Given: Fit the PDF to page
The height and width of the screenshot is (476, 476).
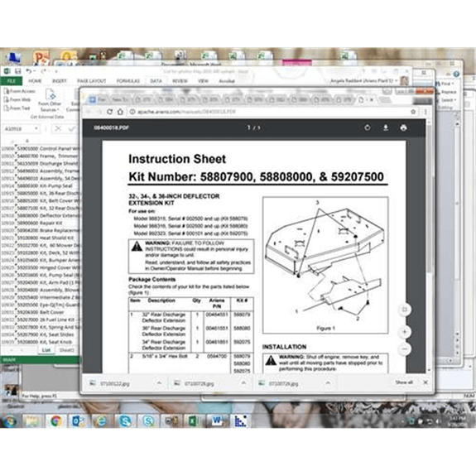Looking at the screenshot, I should (404, 310).
